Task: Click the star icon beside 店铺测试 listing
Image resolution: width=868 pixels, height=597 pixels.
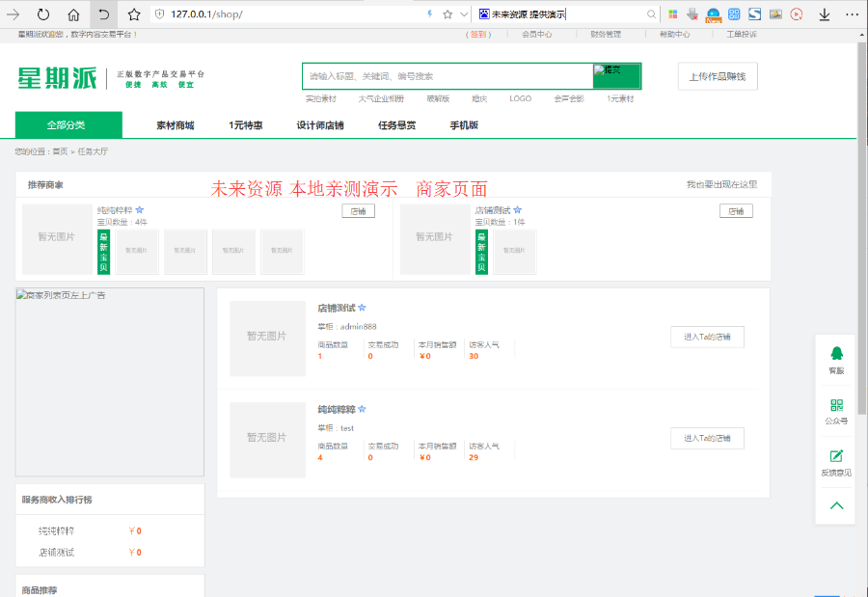Action: pyautogui.click(x=363, y=309)
